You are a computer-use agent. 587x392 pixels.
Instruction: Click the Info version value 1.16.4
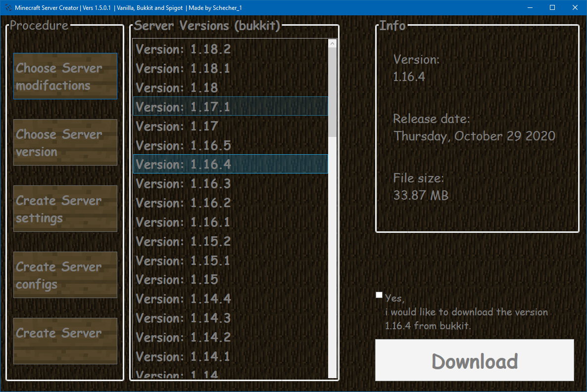point(409,77)
